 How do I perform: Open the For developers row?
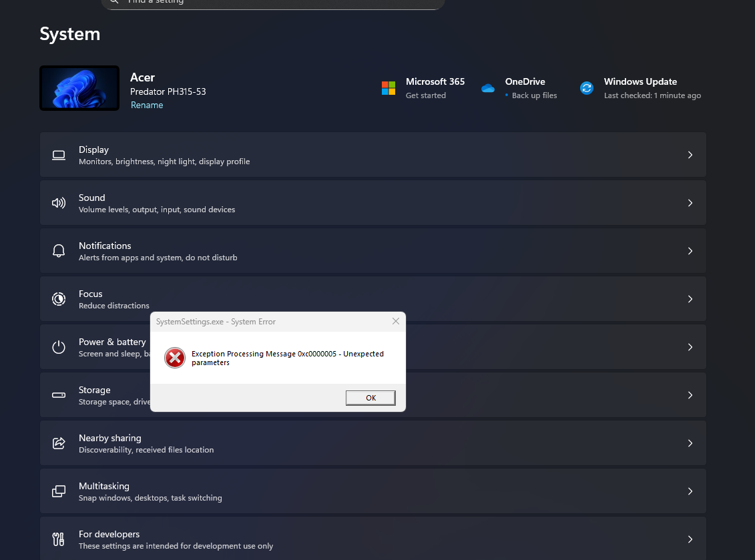[x=373, y=539]
